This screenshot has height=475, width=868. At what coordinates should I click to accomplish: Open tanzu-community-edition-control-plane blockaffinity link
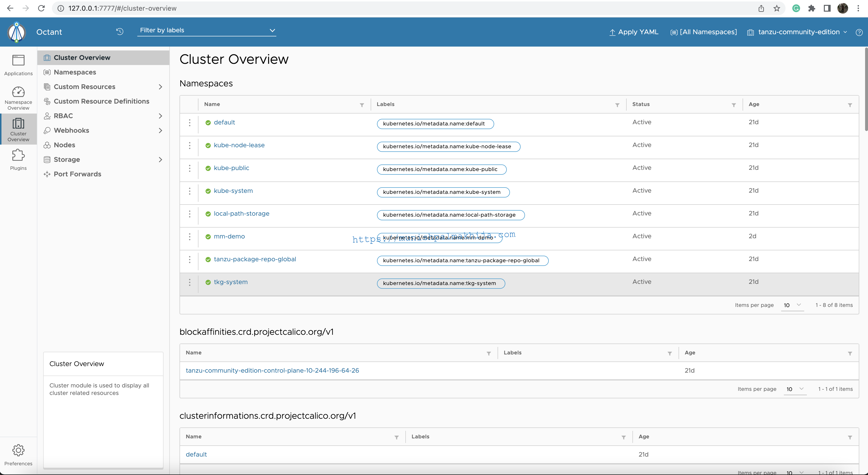(272, 371)
